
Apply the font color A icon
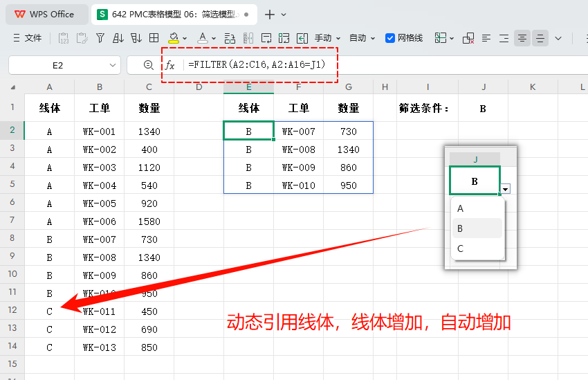203,38
